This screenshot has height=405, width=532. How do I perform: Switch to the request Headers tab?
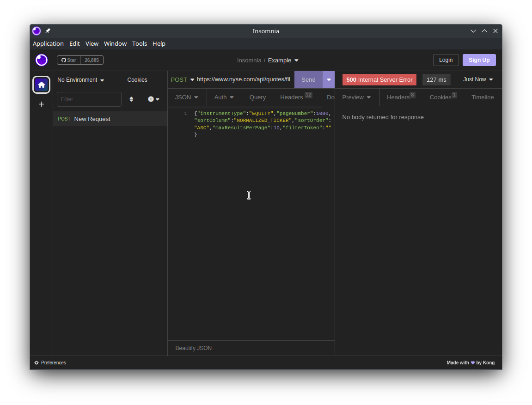coord(292,97)
